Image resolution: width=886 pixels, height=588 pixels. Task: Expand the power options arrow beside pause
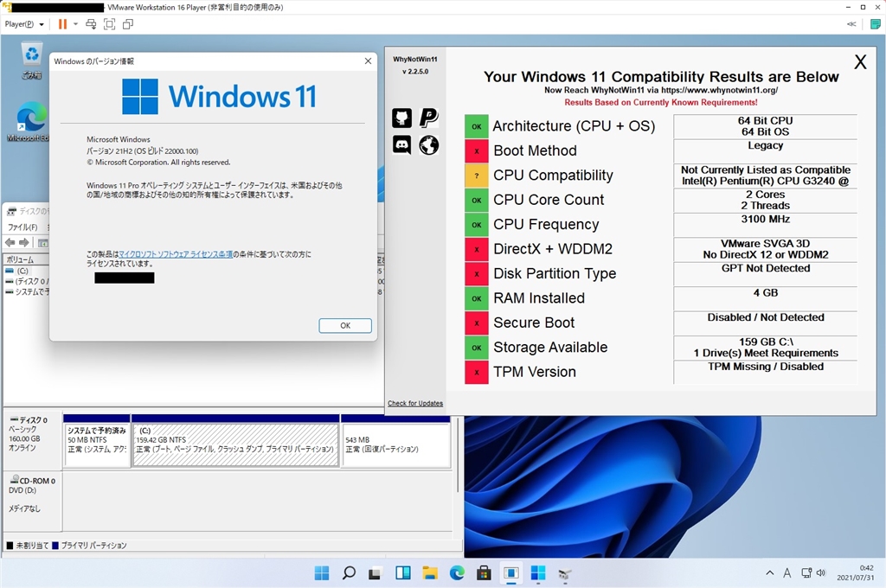pos(75,24)
